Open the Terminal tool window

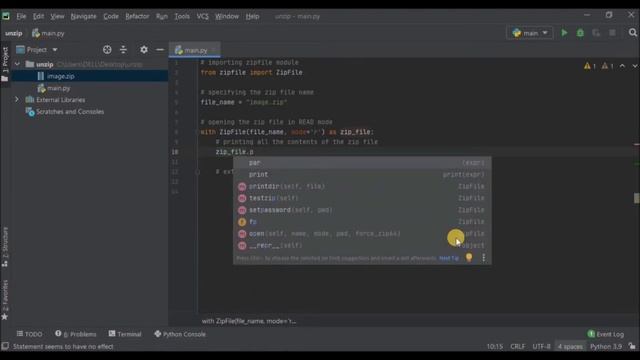coord(125,334)
